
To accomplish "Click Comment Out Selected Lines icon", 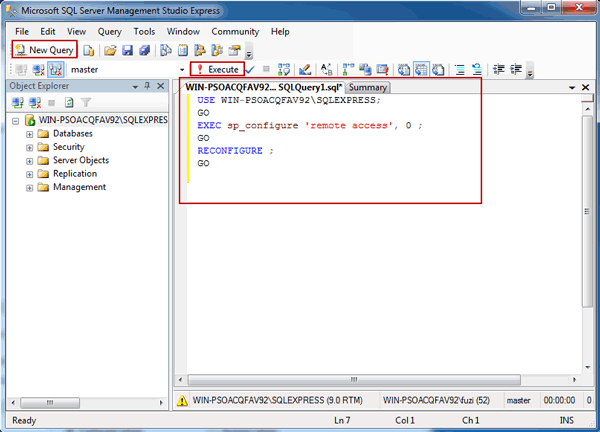I will (460, 70).
